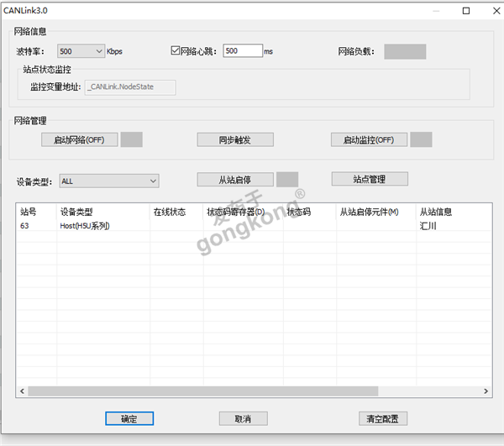Click the gray indicator beside 启动网络
The width and height of the screenshot is (504, 446).
(131, 139)
